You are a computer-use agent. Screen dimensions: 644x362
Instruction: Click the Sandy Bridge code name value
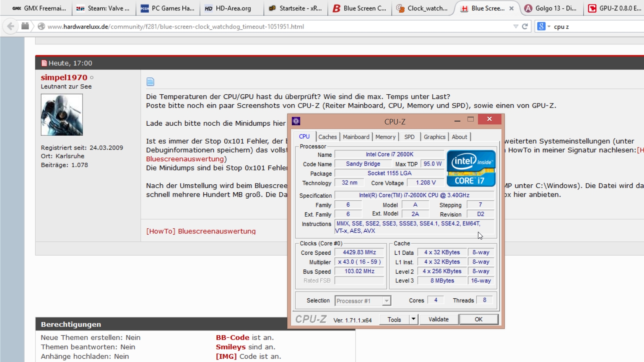pyautogui.click(x=363, y=164)
